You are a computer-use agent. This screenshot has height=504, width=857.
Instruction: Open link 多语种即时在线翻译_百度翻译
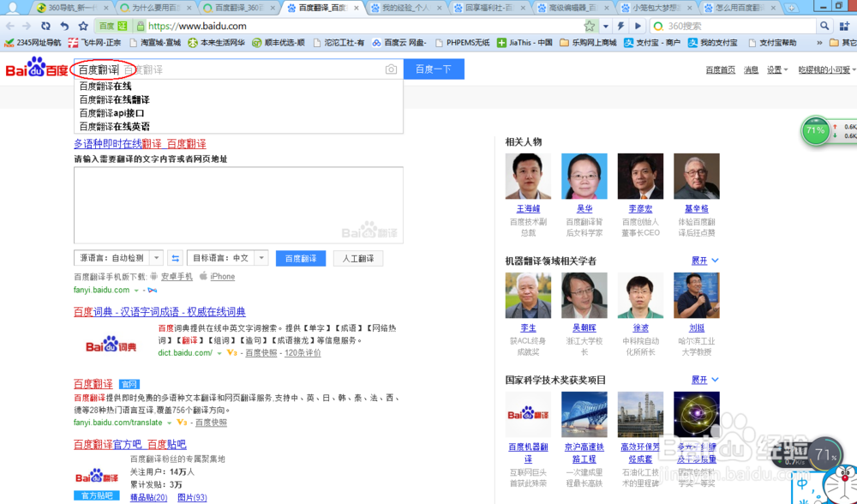(140, 144)
